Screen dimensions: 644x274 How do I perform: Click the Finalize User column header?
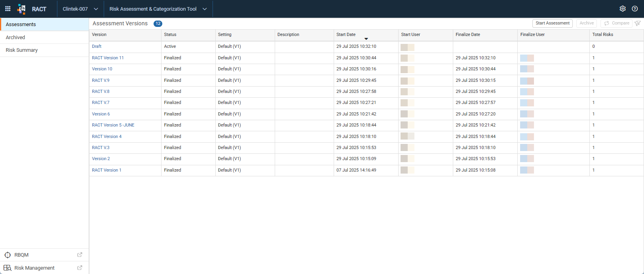[x=554, y=35]
